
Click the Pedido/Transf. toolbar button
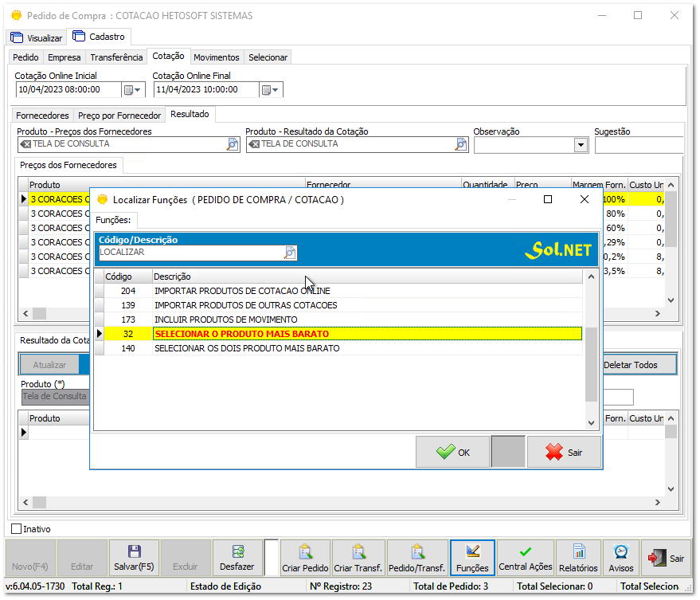pyautogui.click(x=417, y=558)
